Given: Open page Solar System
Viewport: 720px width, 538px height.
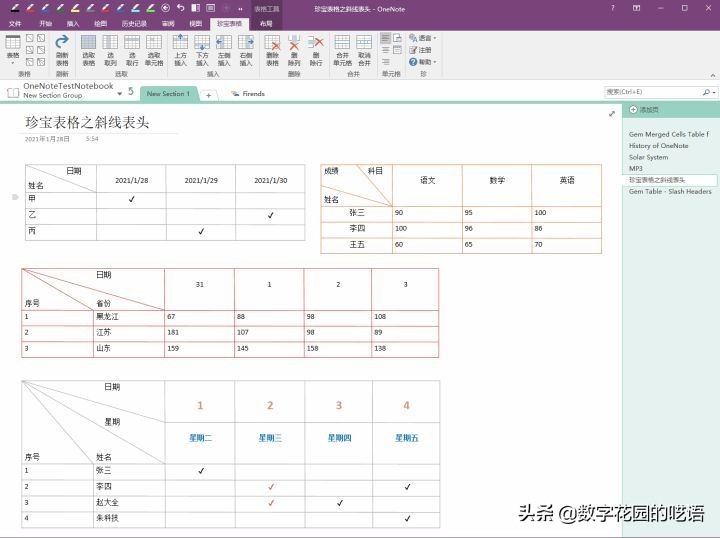Looking at the screenshot, I should click(x=648, y=157).
